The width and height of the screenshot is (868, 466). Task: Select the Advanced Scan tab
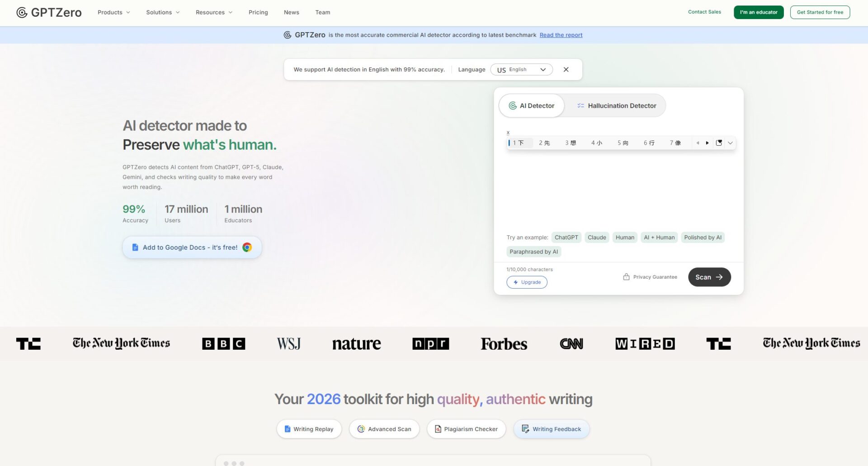tap(384, 429)
